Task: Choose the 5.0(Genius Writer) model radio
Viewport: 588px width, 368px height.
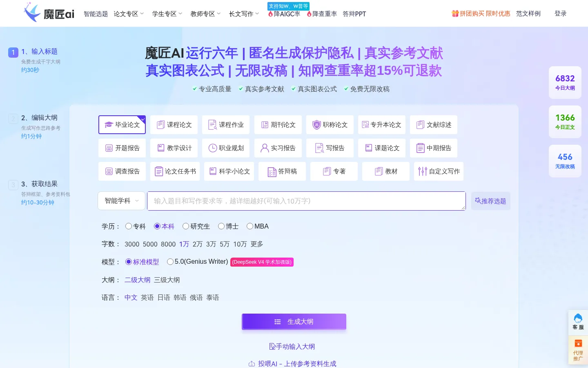Action: (x=170, y=262)
